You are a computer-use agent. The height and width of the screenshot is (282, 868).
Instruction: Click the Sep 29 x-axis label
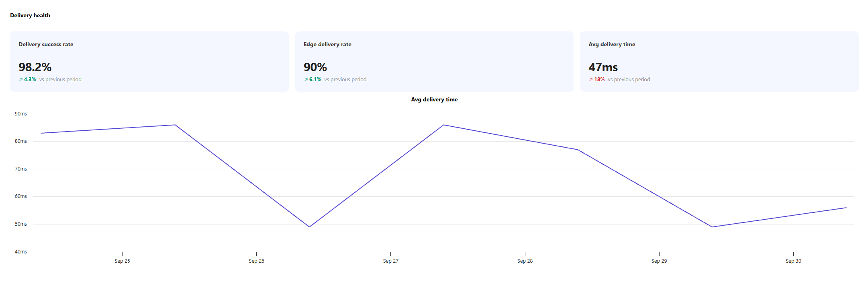coord(659,261)
